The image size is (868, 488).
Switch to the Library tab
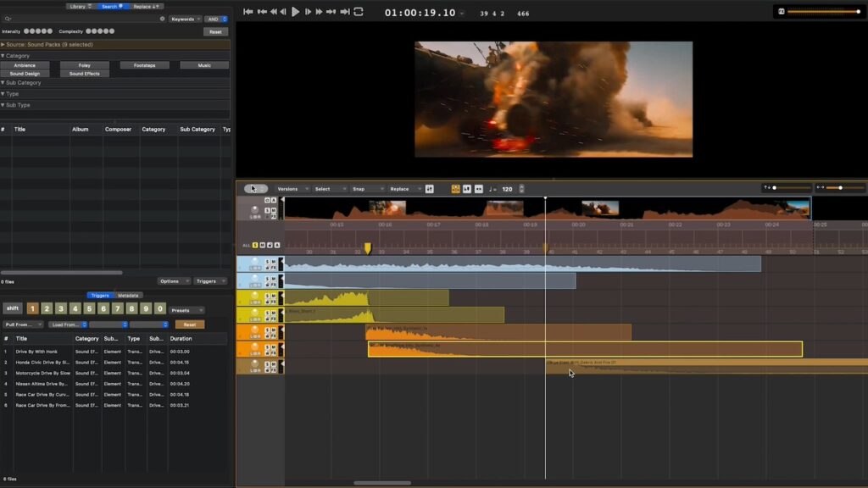click(81, 7)
